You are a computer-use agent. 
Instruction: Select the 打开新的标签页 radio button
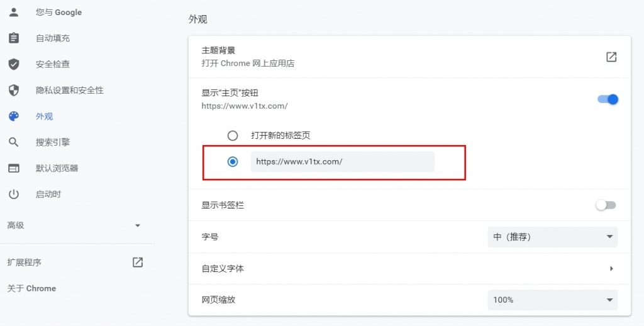[x=233, y=136]
